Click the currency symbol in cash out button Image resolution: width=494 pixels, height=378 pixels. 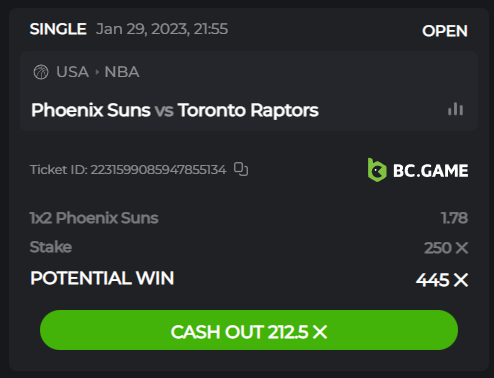coord(320,332)
